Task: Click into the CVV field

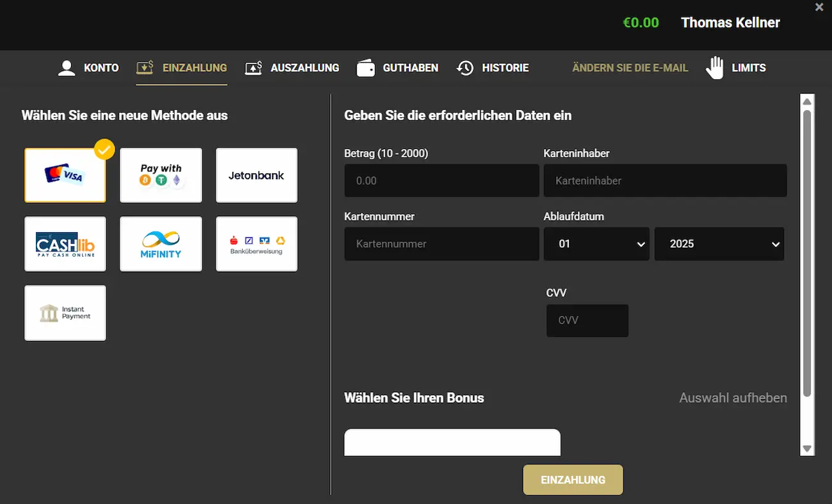Action: 587,320
